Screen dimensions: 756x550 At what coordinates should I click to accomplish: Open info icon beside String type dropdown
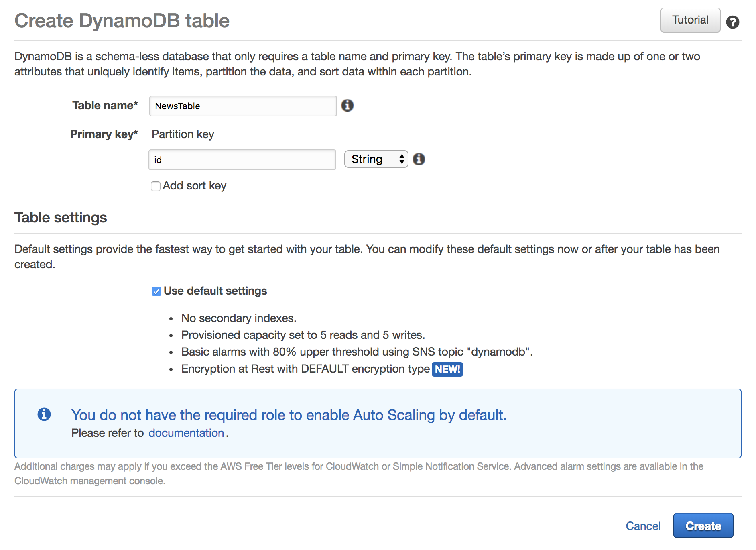tap(419, 159)
